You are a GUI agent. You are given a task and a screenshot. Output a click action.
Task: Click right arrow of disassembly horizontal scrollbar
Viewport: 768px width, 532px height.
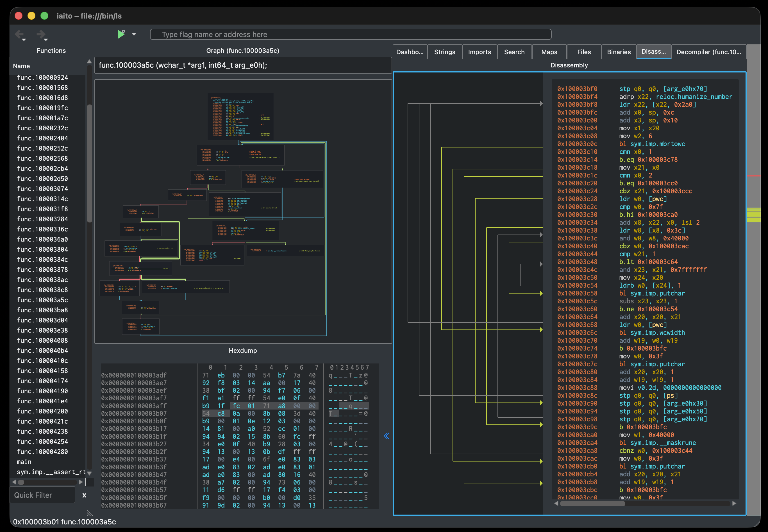(734, 503)
